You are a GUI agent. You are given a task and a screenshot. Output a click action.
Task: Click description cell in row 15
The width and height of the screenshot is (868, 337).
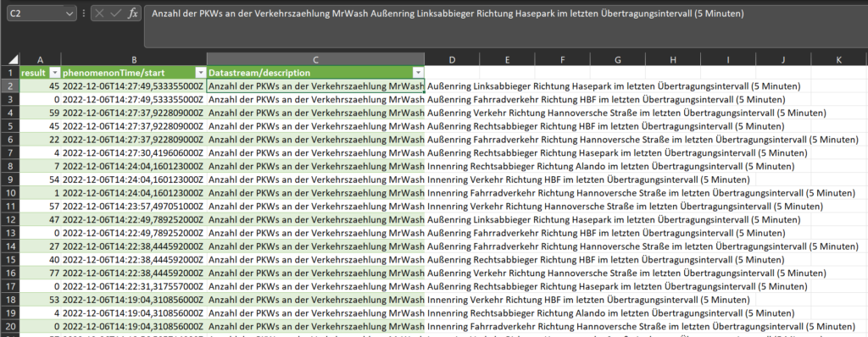315,260
